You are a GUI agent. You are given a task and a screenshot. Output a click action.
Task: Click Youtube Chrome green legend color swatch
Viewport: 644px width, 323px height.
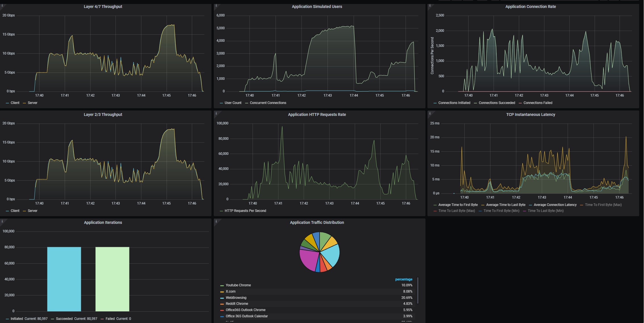[x=222, y=286]
